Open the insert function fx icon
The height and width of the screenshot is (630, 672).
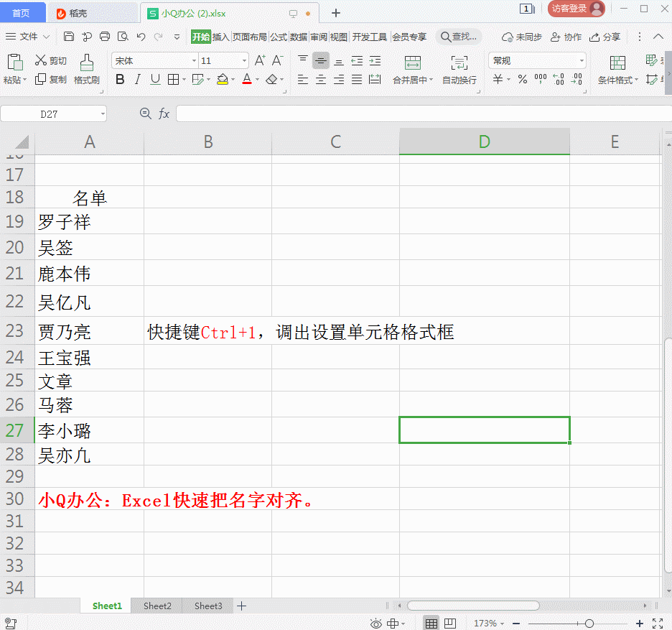pyautogui.click(x=164, y=114)
